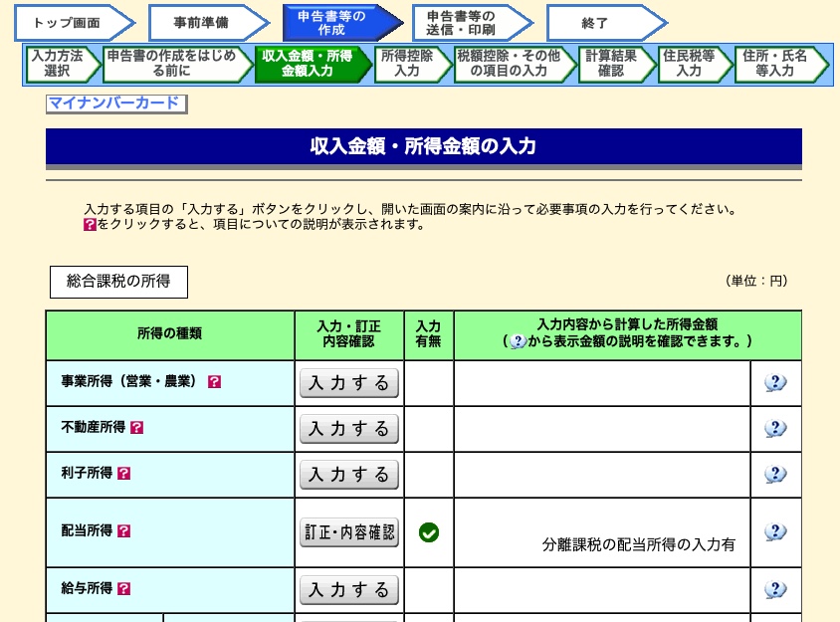
Task: Select 入力方法選択 sub-step
Action: (64, 64)
